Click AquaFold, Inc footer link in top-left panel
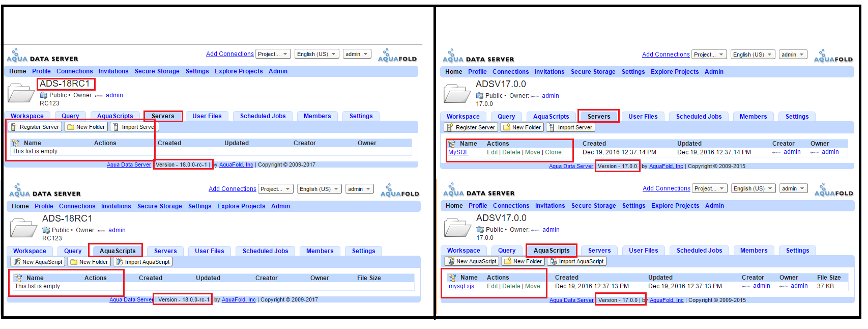The image size is (868, 329). (x=236, y=164)
